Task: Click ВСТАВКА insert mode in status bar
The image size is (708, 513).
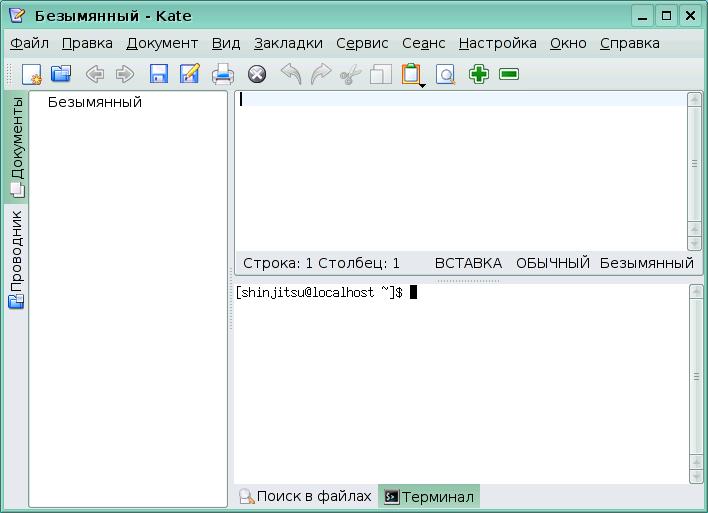Action: pos(468,263)
